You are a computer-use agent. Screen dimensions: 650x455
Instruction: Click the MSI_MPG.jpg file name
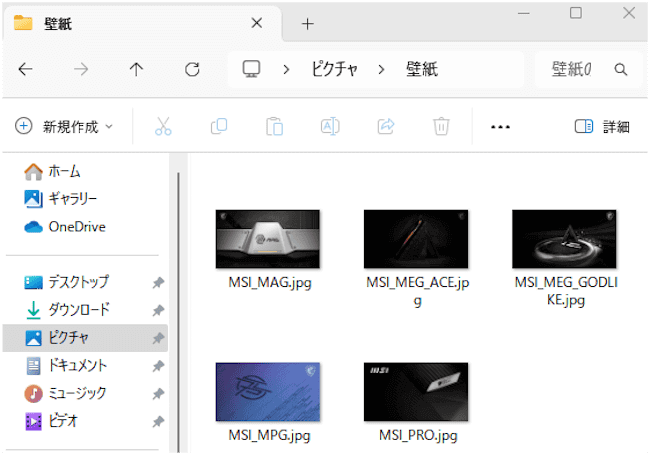[x=269, y=436]
